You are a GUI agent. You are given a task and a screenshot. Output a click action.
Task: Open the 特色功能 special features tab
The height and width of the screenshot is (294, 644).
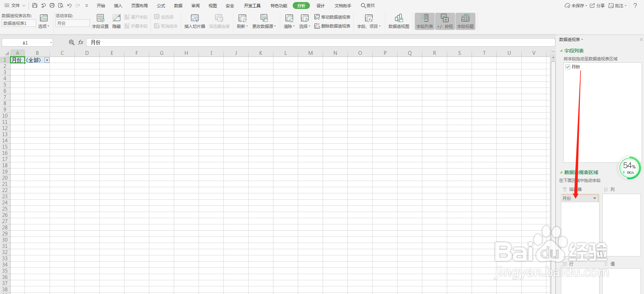(x=279, y=6)
